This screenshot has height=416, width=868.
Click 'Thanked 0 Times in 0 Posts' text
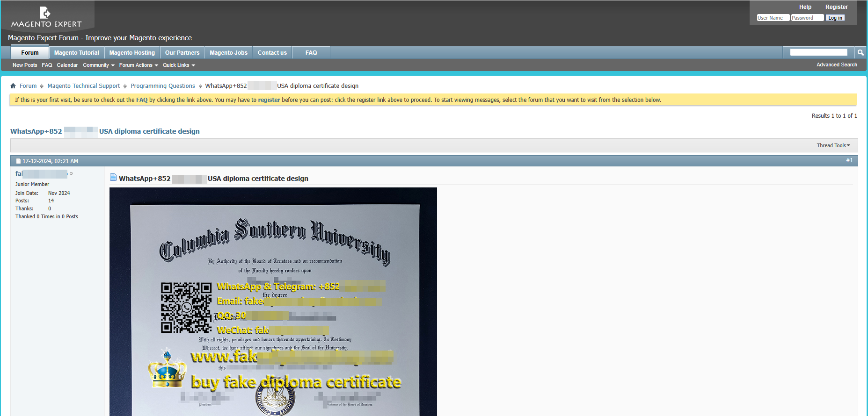(47, 217)
